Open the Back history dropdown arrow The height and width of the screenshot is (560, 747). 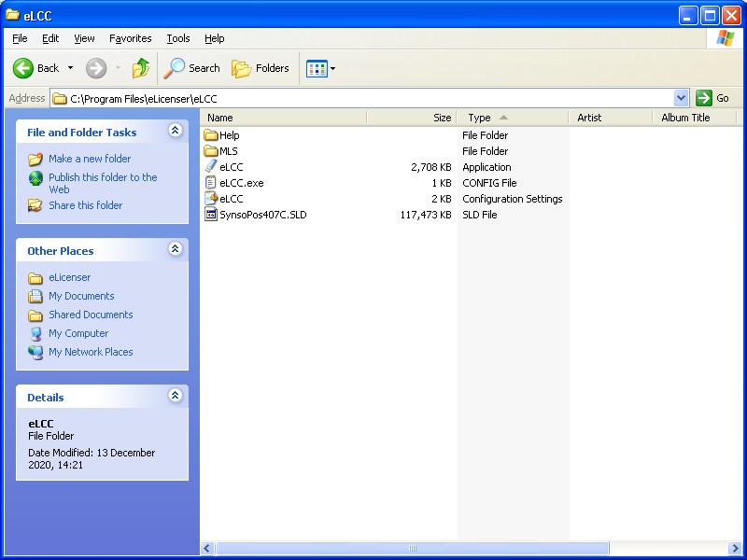71,68
